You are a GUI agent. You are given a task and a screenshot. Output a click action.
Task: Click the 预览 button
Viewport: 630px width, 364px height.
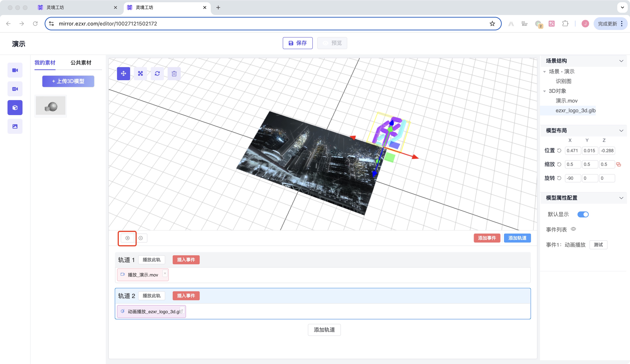(x=332, y=43)
